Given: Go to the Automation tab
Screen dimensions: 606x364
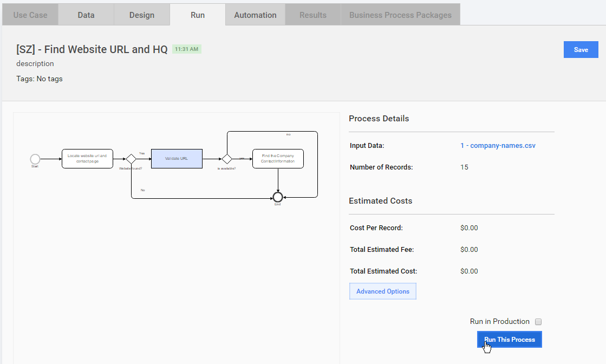Looking at the screenshot, I should 255,15.
